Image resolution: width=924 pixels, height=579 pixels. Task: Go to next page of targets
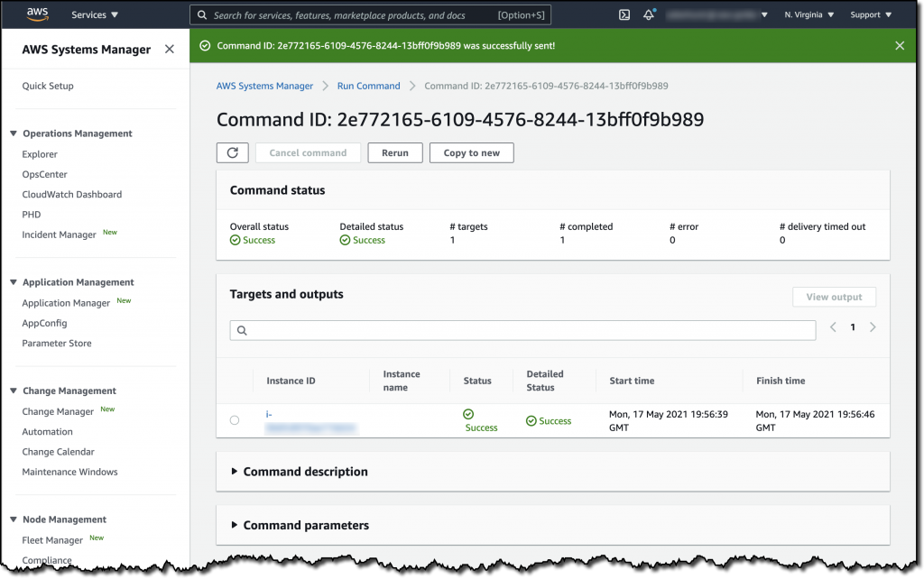coord(872,326)
